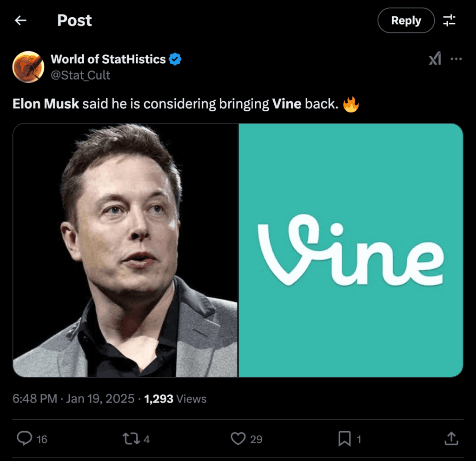The image size is (476, 461).
Task: Open the more options three-dot menu
Action: click(456, 59)
